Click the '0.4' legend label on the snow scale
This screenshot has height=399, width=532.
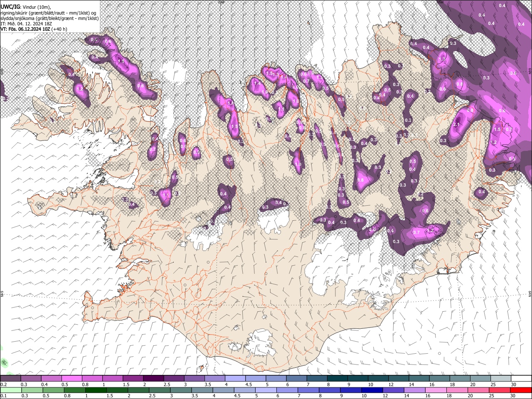point(44,384)
